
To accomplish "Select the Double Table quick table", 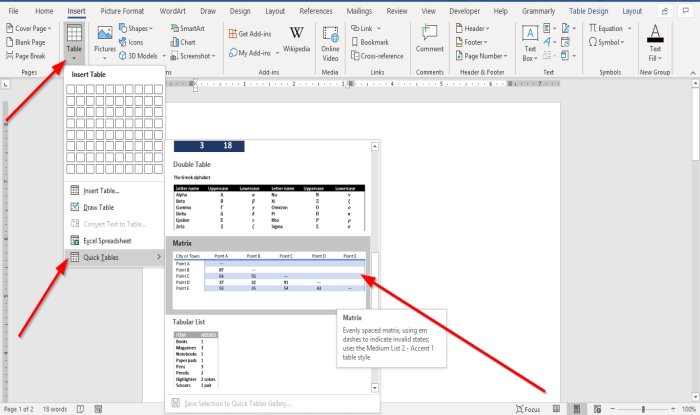I will [268, 196].
